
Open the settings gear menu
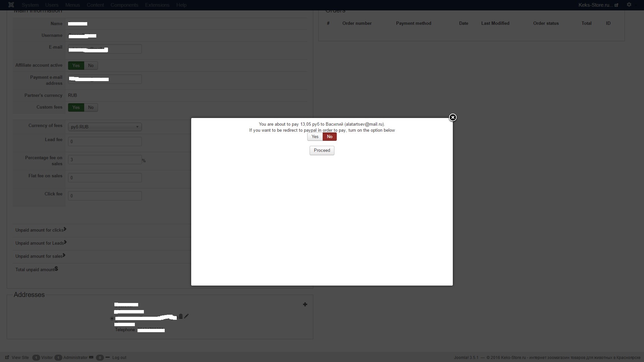tap(629, 5)
